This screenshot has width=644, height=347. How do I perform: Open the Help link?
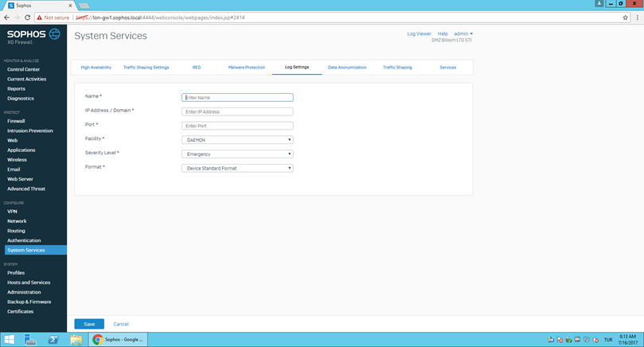443,33
